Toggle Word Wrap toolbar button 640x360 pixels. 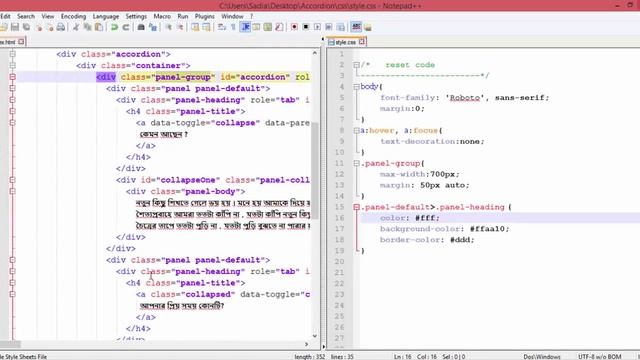tap(222, 27)
